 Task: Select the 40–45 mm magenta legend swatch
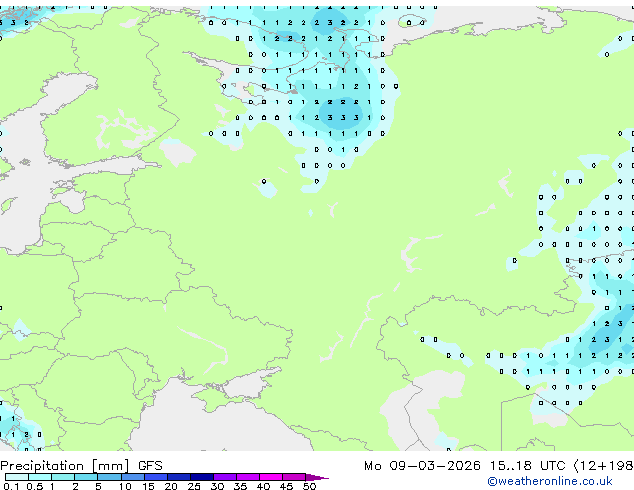[271, 477]
